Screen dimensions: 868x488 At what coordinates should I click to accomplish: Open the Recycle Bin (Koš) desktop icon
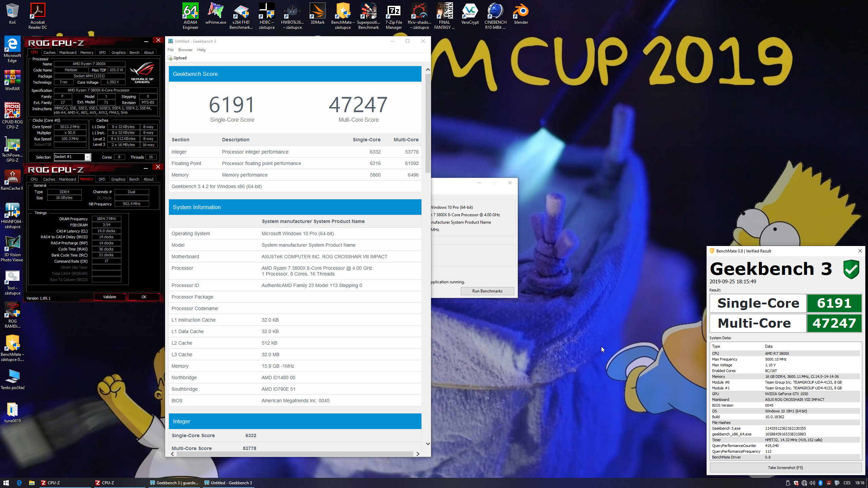click(x=12, y=14)
